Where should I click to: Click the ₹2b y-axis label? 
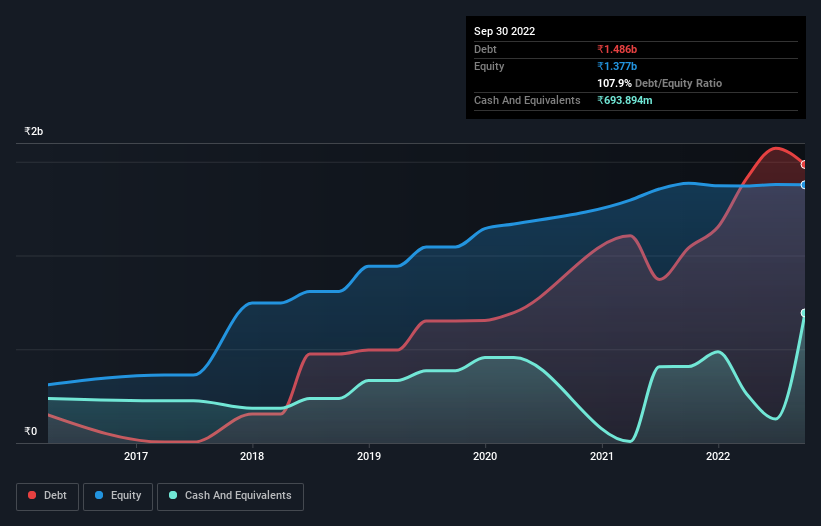click(34, 131)
